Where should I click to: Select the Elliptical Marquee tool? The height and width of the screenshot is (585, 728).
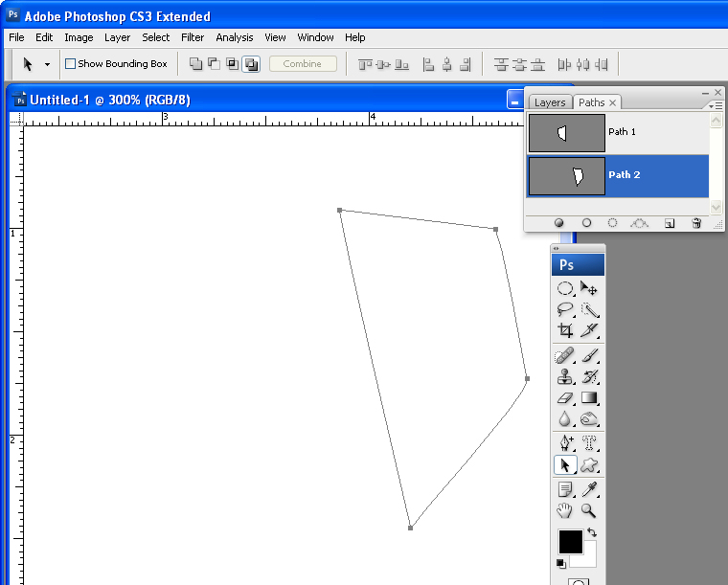[565, 288]
